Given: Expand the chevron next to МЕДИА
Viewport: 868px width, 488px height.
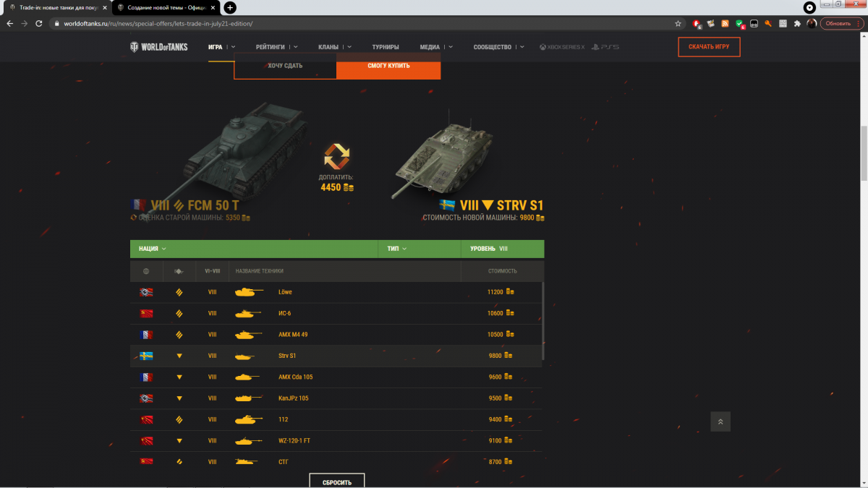Looking at the screenshot, I should click(450, 47).
